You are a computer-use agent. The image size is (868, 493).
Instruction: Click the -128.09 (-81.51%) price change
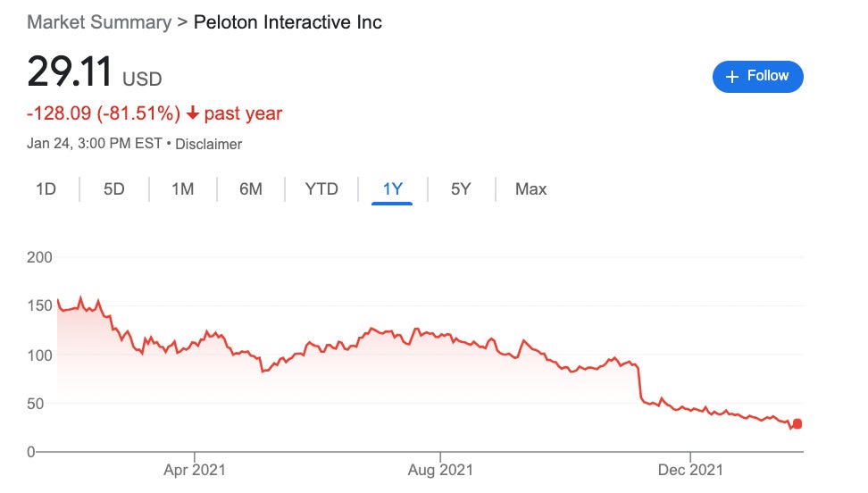pyautogui.click(x=104, y=114)
